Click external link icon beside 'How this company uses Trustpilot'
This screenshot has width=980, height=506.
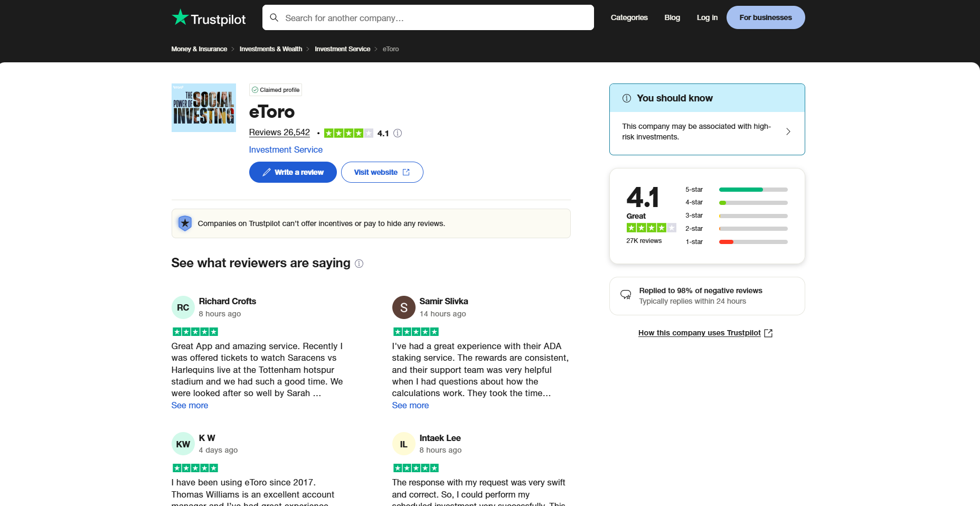[x=768, y=333]
